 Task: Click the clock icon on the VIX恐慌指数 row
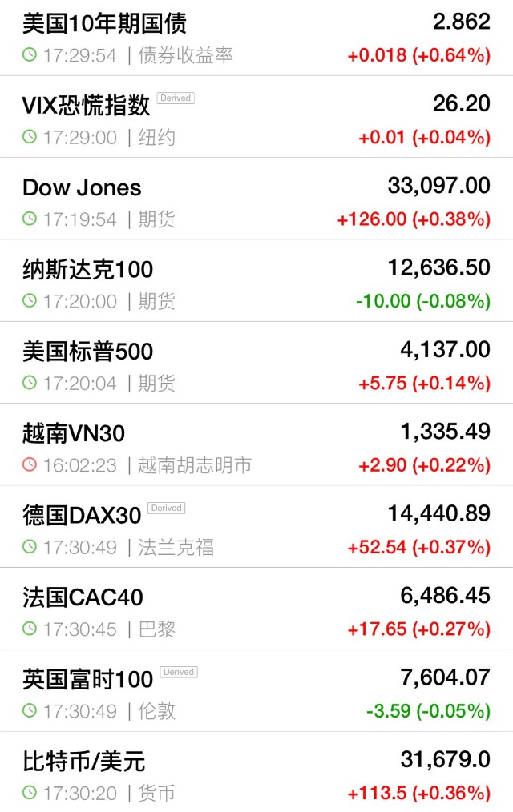point(30,137)
